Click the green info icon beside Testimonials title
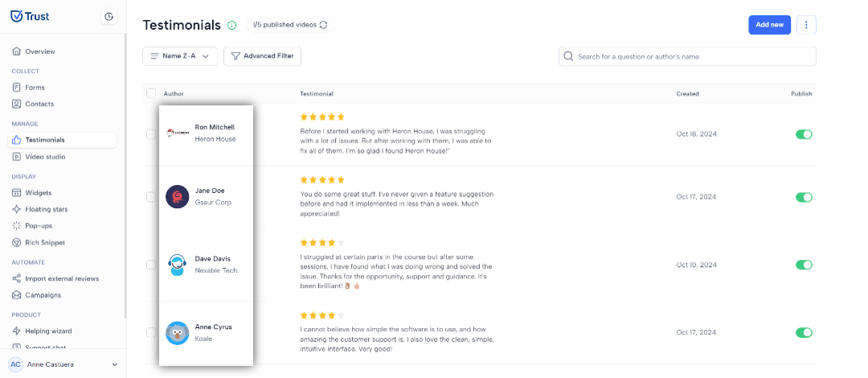 pyautogui.click(x=232, y=25)
